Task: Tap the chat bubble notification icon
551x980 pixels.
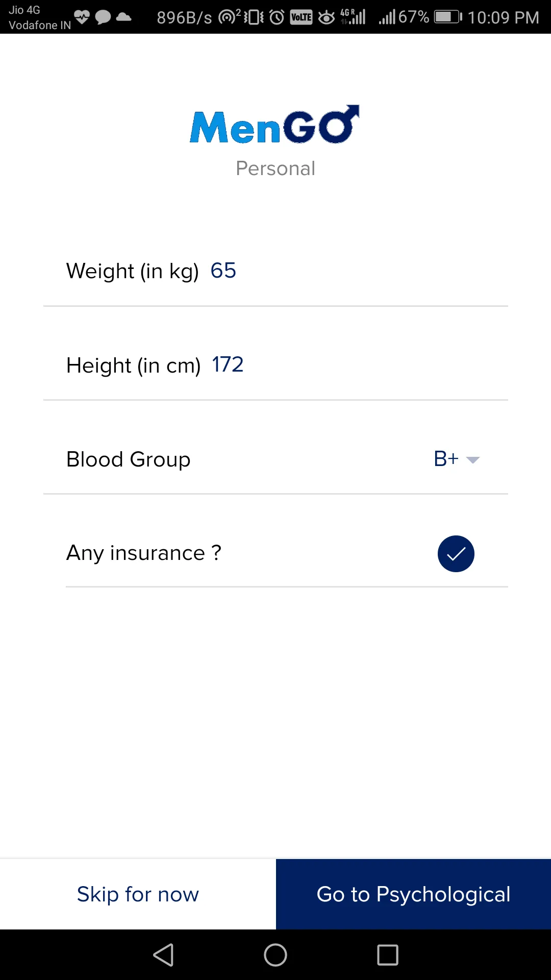Action: click(x=103, y=17)
